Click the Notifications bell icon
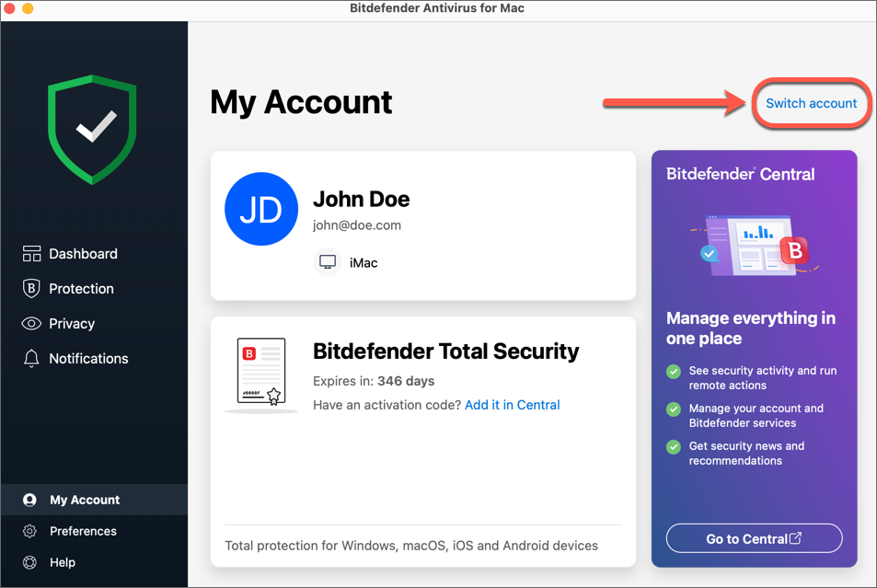This screenshot has height=588, width=877. 31,358
